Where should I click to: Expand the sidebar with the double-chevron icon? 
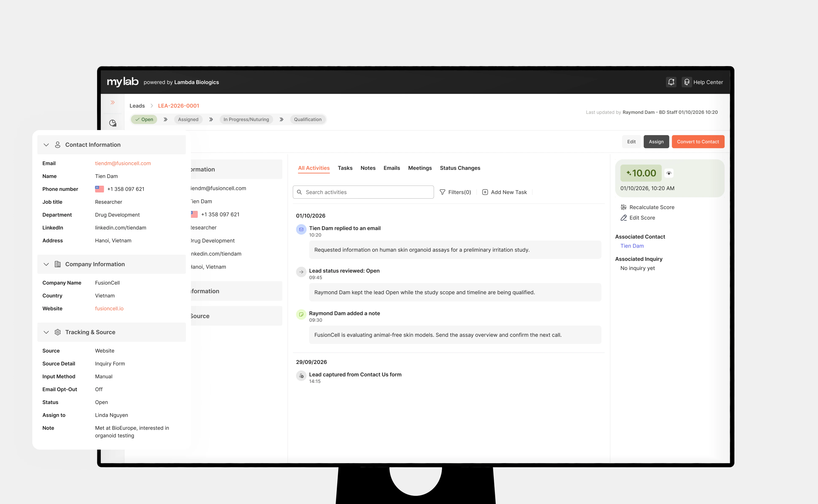(113, 102)
